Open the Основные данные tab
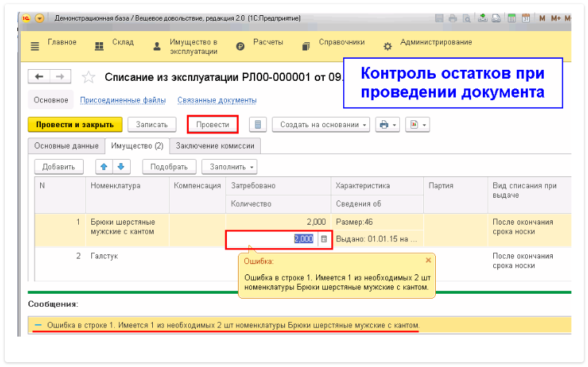 click(66, 145)
